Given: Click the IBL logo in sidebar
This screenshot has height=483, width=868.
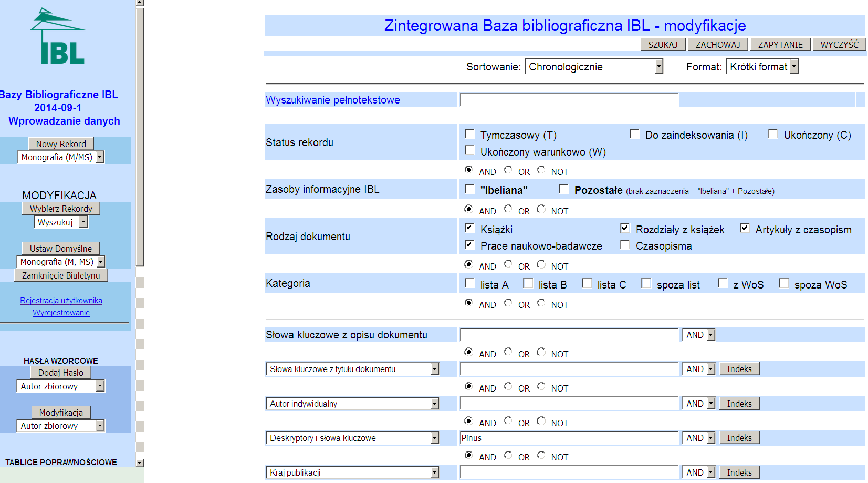Looking at the screenshot, I should [58, 36].
